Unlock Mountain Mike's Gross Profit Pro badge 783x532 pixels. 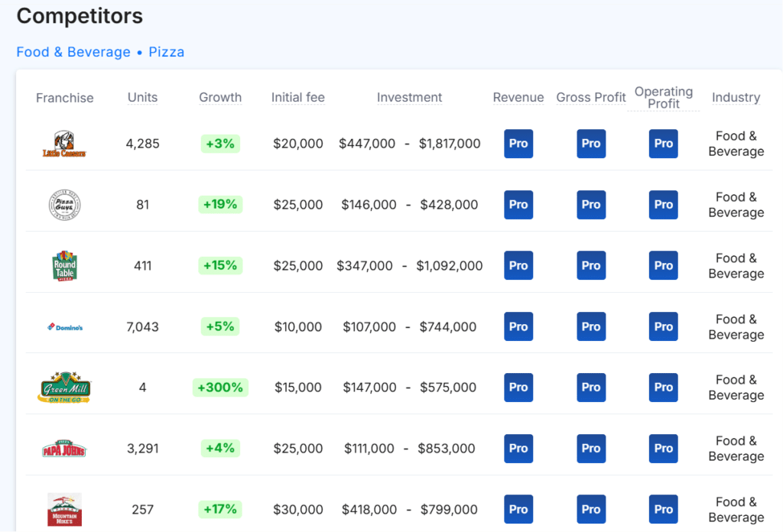coord(591,509)
